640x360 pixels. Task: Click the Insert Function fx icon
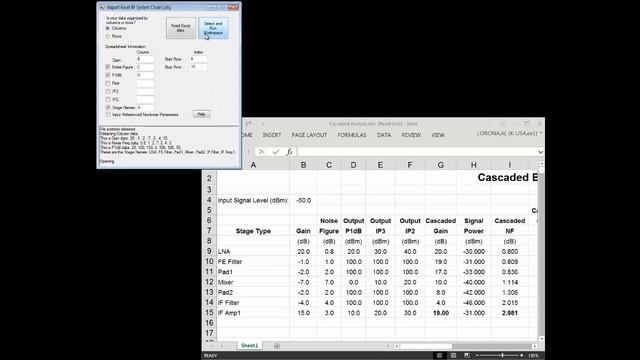(x=289, y=152)
